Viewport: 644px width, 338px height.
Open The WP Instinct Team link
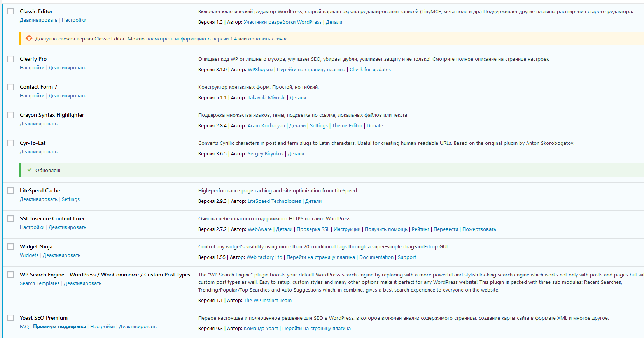(x=268, y=301)
